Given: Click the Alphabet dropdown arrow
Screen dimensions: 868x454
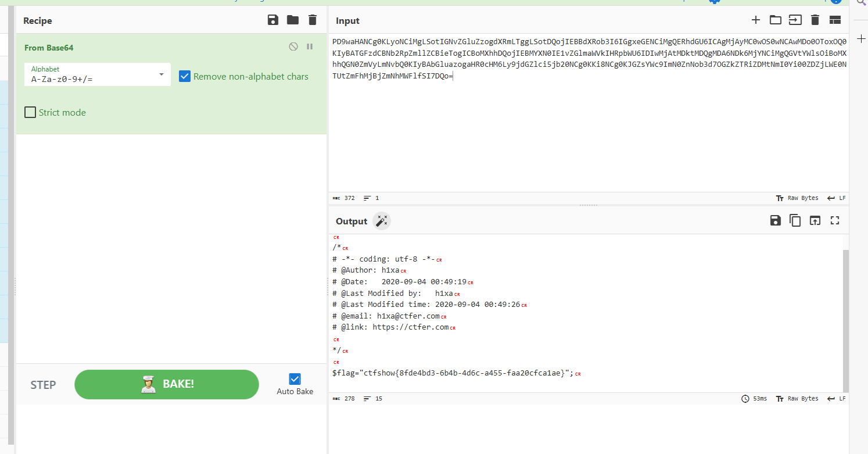Looking at the screenshot, I should (x=161, y=75).
